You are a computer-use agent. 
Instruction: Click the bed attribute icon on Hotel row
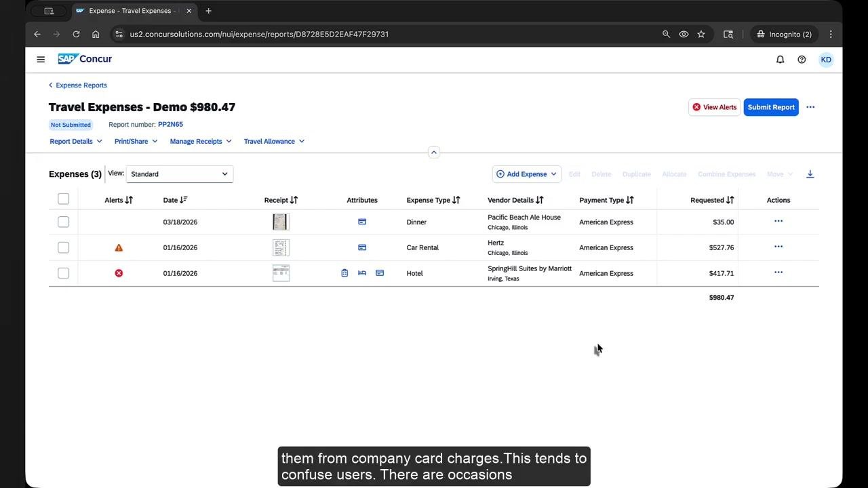pyautogui.click(x=362, y=273)
